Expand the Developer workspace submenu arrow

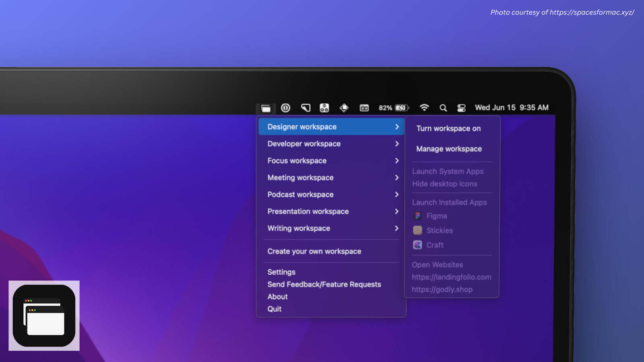397,144
